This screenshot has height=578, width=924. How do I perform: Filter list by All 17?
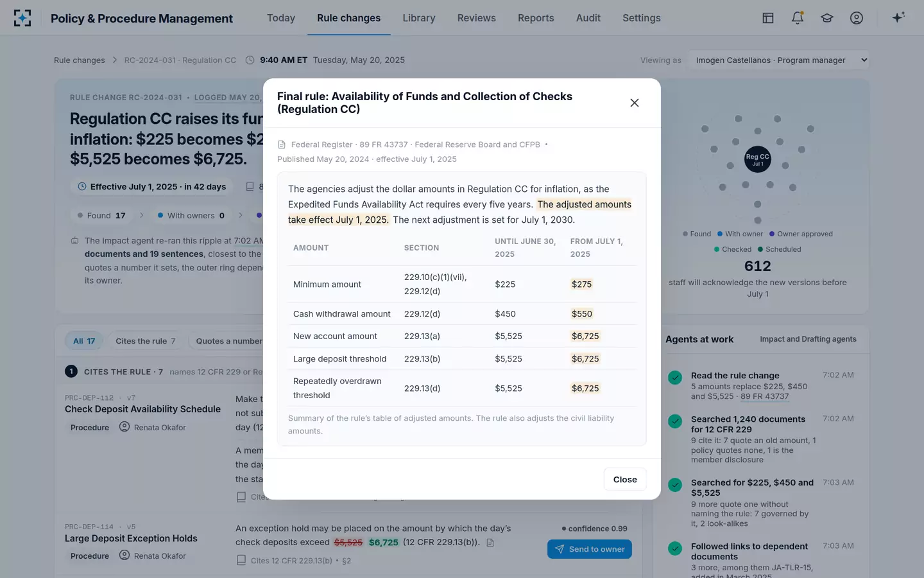click(x=84, y=341)
